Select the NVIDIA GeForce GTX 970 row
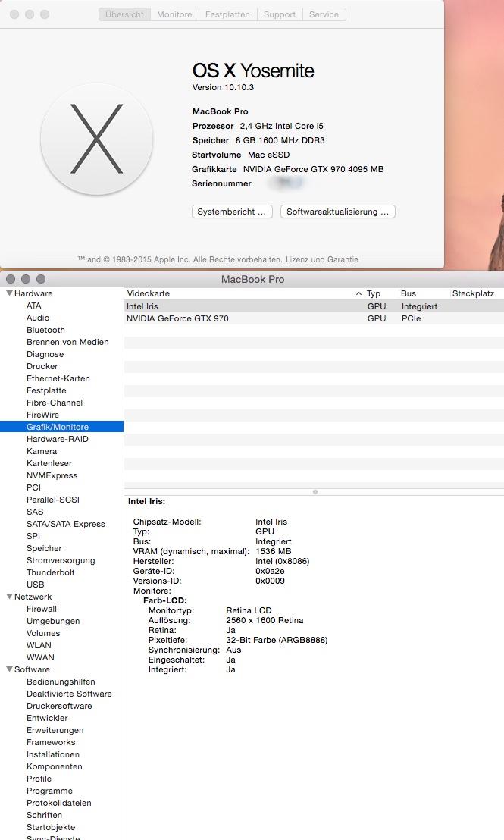 [x=177, y=318]
